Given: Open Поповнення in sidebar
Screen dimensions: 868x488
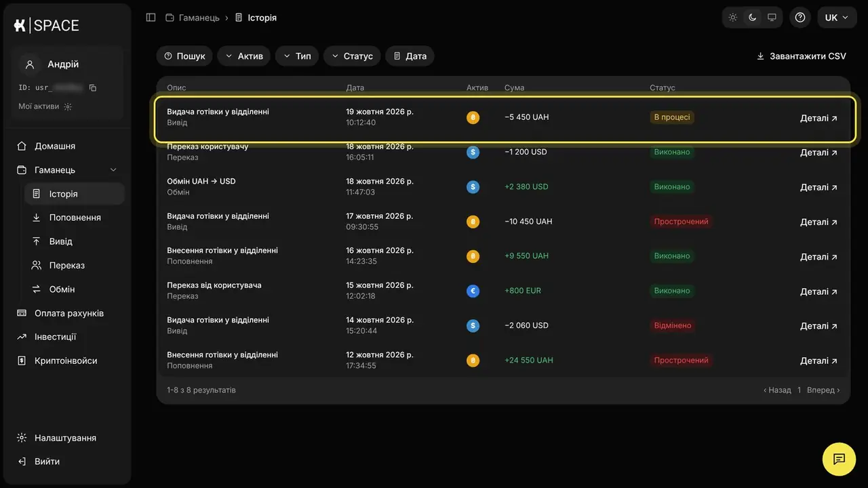Looking at the screenshot, I should 75,218.
